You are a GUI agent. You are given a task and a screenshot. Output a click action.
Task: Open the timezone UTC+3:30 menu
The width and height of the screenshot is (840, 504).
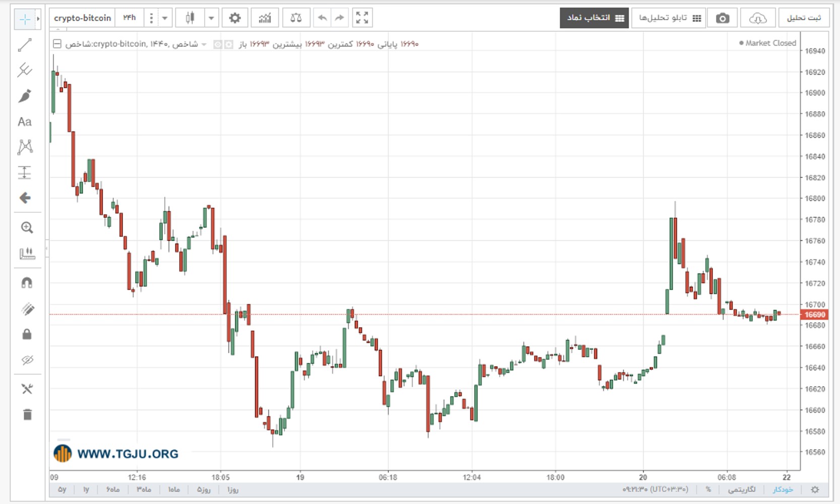[655, 489]
